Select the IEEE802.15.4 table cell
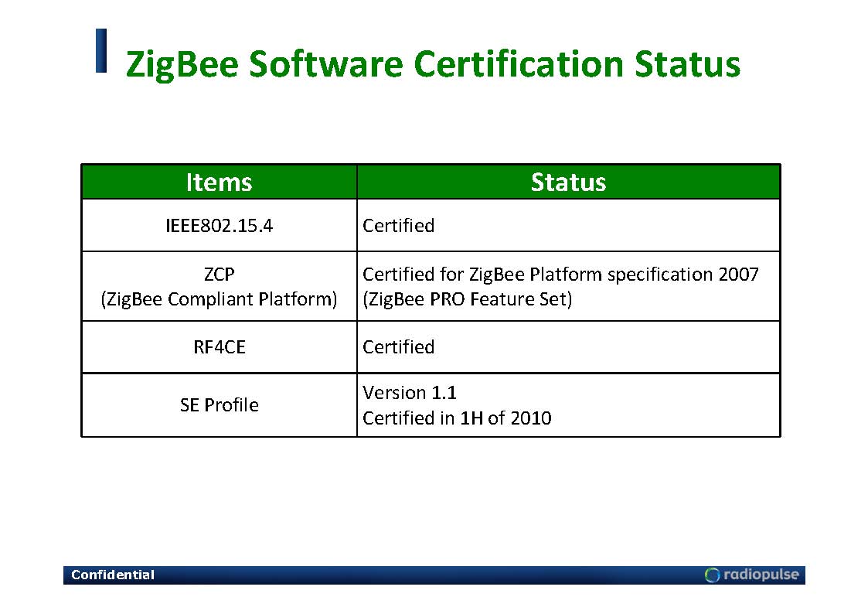 tap(219, 226)
